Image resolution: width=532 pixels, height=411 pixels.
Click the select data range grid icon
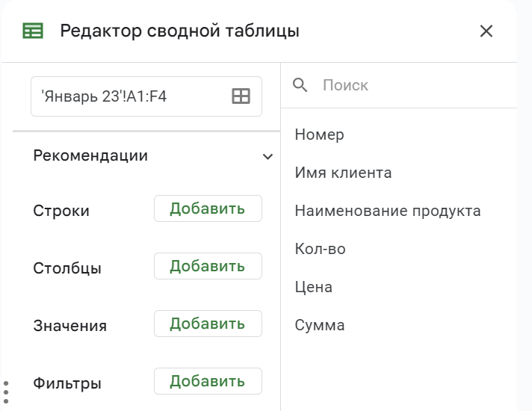pos(241,96)
